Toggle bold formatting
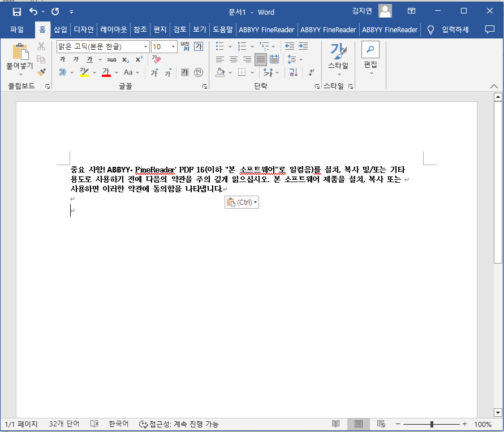The image size is (504, 432). (x=63, y=59)
